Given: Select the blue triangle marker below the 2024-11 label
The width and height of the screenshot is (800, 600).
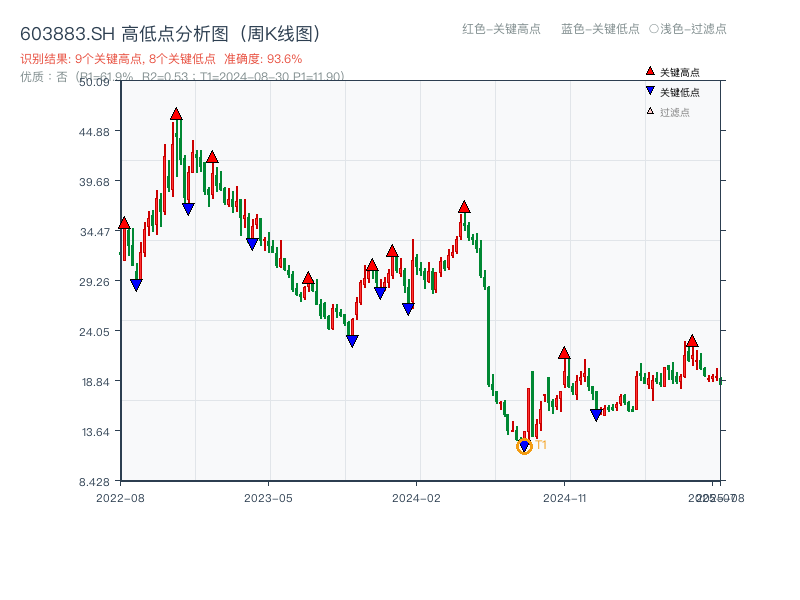Looking at the screenshot, I should tap(595, 412).
